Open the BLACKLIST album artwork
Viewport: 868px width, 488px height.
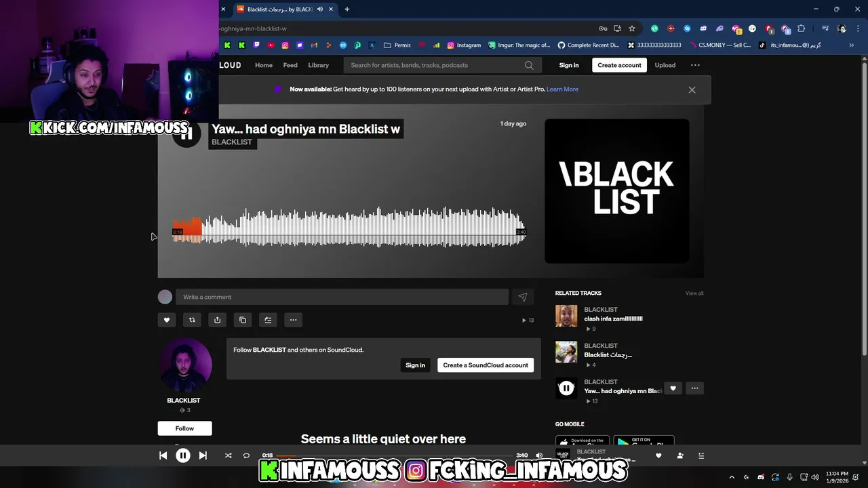click(x=617, y=191)
